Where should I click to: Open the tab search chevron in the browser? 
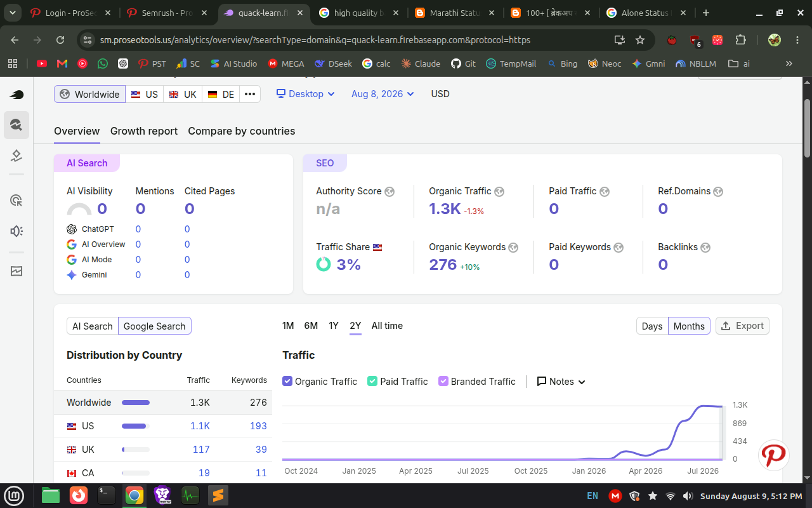(x=13, y=13)
